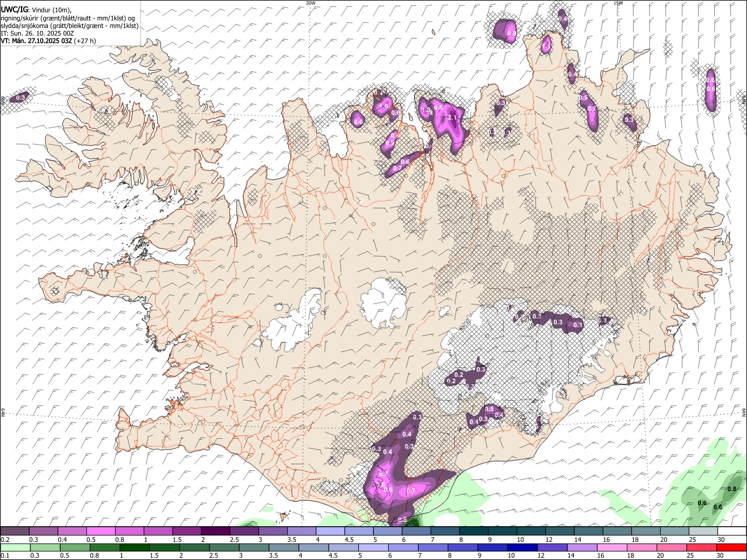The width and height of the screenshot is (747, 560).
Task: Pick the darkest green rain swatch labeled 1
Action: coord(134,548)
